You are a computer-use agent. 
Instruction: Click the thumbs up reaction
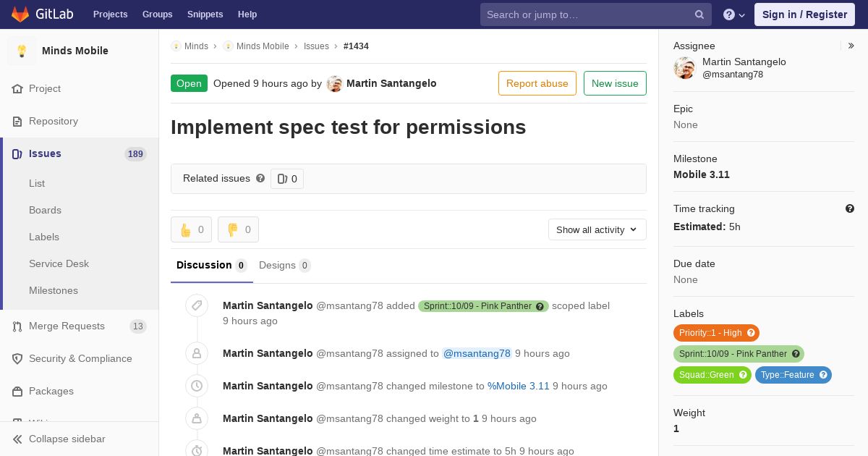[191, 229]
